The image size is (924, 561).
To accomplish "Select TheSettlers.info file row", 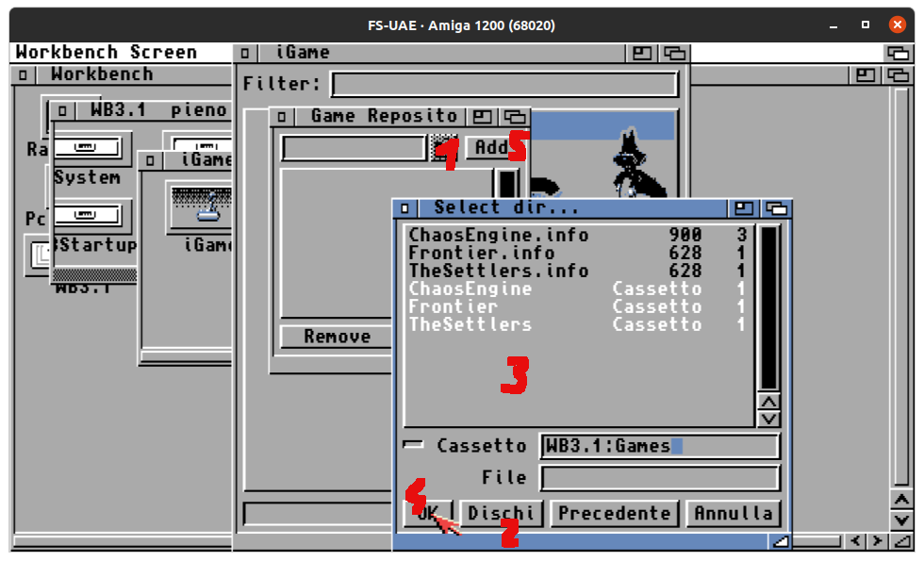I will point(577,271).
